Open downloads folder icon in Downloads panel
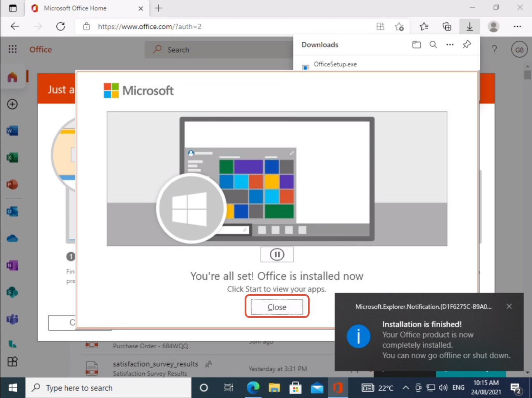The width and height of the screenshot is (532, 398). point(416,44)
